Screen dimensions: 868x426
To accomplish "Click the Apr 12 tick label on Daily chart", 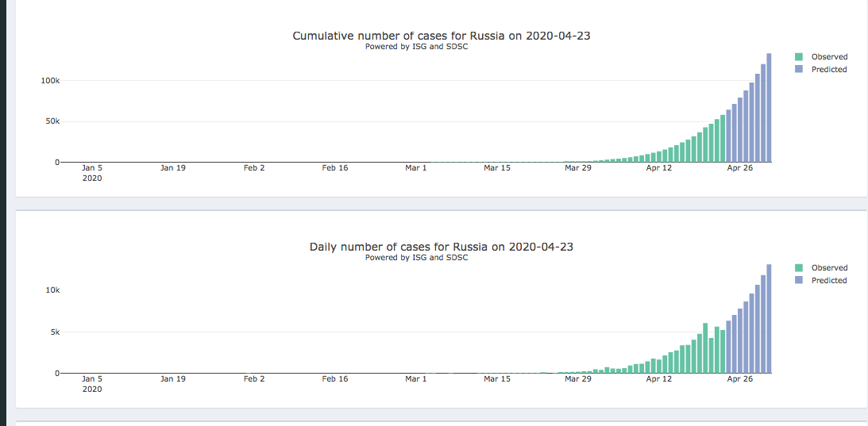I will pyautogui.click(x=659, y=379).
